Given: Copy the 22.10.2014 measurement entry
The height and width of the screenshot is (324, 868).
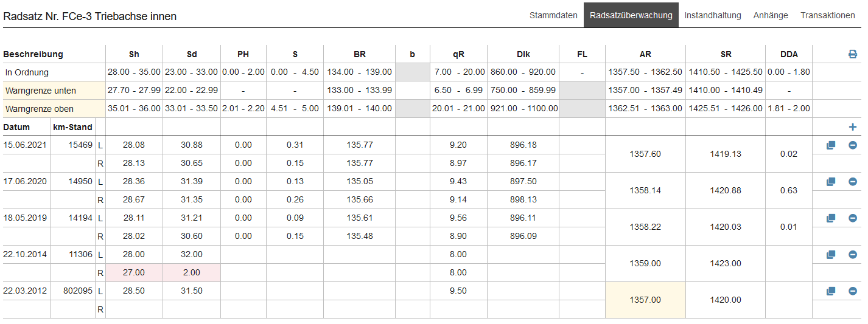Looking at the screenshot, I should (x=831, y=255).
